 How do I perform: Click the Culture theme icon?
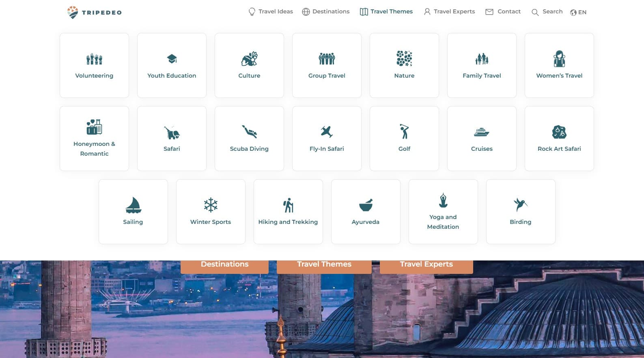249,59
